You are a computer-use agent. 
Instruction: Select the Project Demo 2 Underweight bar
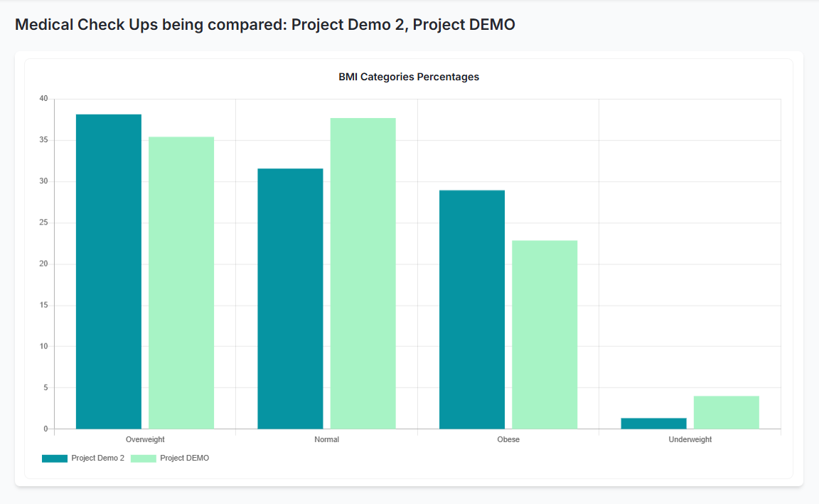pos(653,424)
